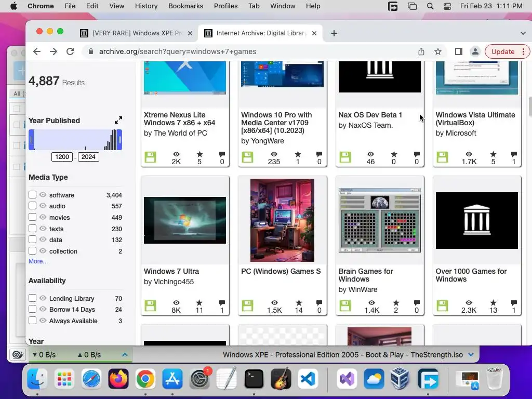532x399 pixels.
Task: Expand the tab search chevron in Chrome
Action: 523,33
